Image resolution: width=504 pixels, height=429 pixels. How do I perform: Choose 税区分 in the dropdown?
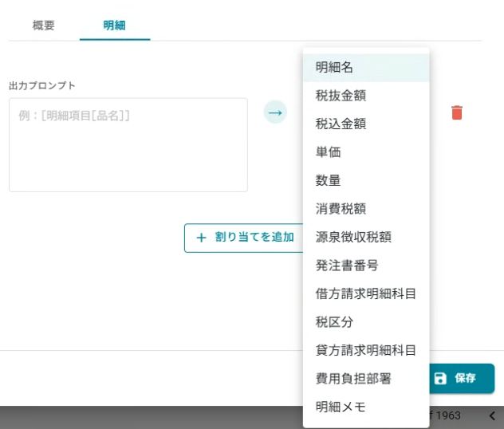[x=366, y=321]
